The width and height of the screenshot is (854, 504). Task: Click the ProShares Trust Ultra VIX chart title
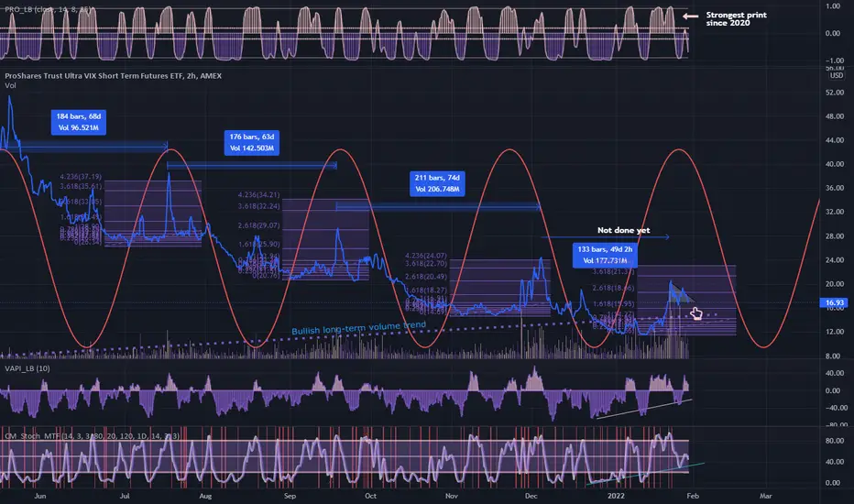pyautogui.click(x=114, y=76)
